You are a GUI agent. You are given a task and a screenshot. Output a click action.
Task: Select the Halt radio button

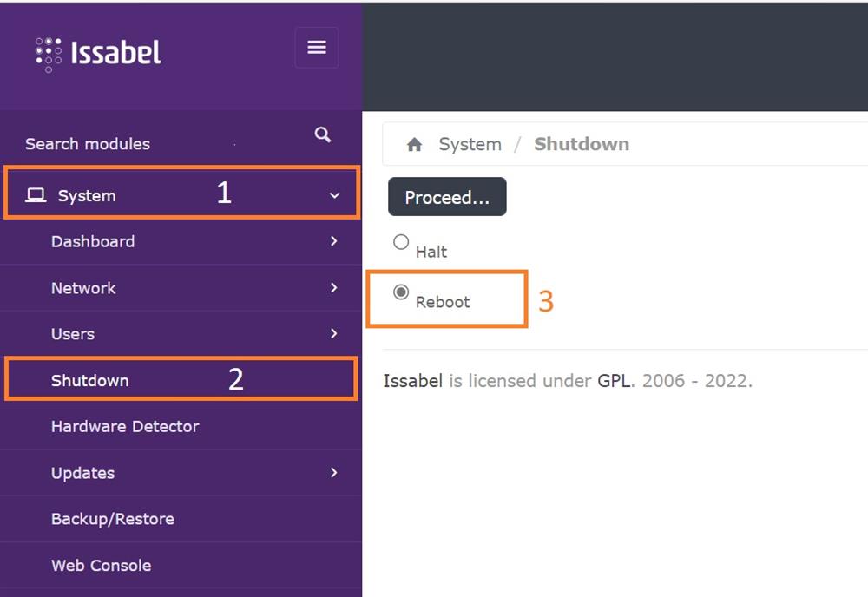point(400,242)
